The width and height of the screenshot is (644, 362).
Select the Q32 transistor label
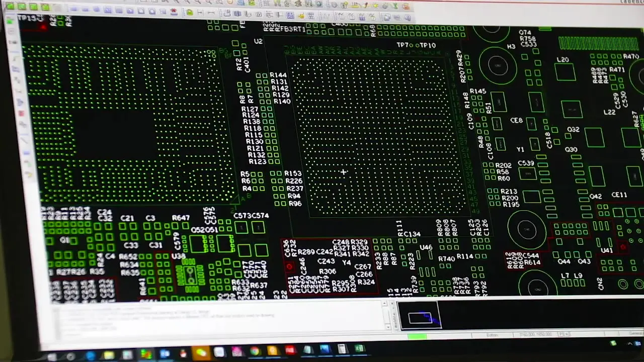573,130
